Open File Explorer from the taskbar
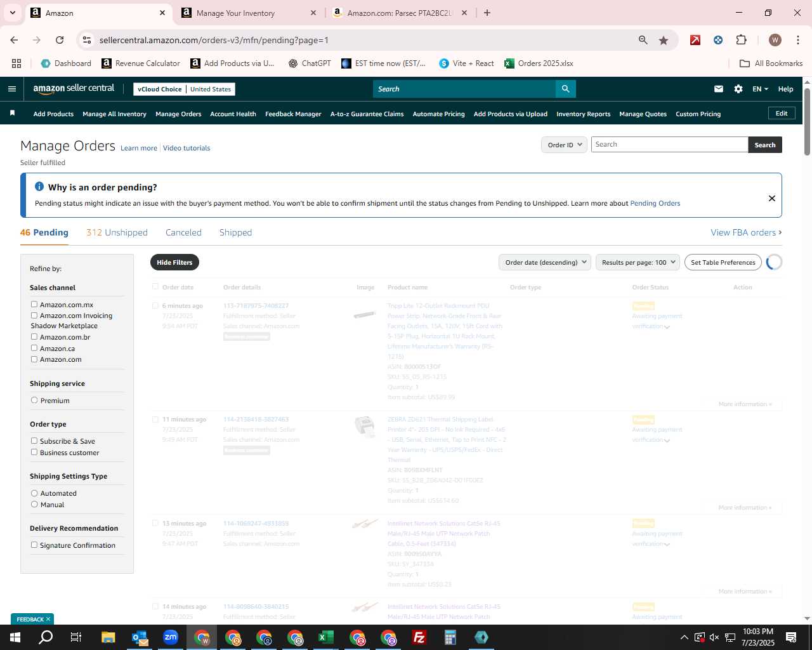 [x=108, y=637]
